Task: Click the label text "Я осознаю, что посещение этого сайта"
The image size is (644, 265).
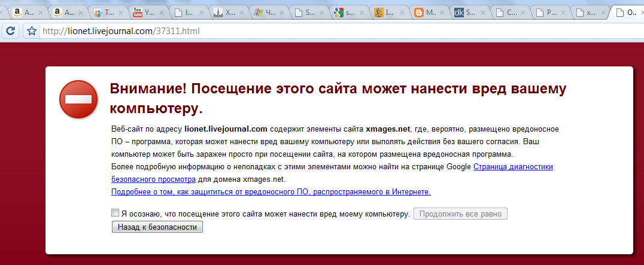Action: coord(265,214)
